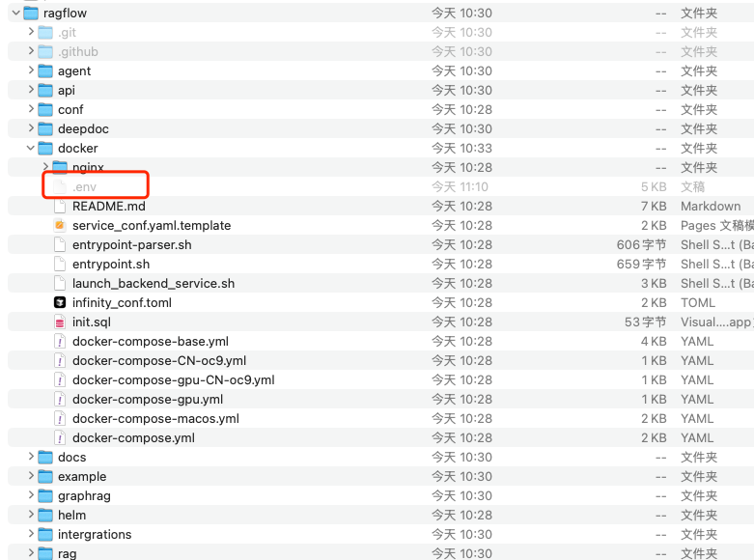Select docker-compose-macos.yml in the list
This screenshot has width=754, height=560.
tap(155, 418)
